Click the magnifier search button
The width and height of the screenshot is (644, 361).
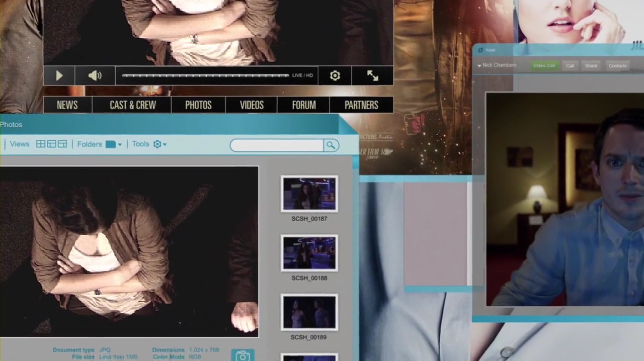coord(331,145)
